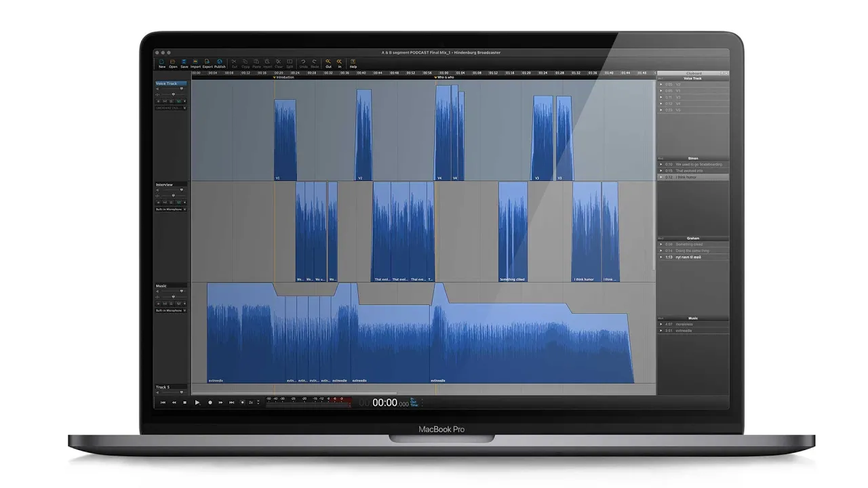The height and width of the screenshot is (488, 868).
Task: Play clipboard item 'Something cliked'
Action: [661, 244]
